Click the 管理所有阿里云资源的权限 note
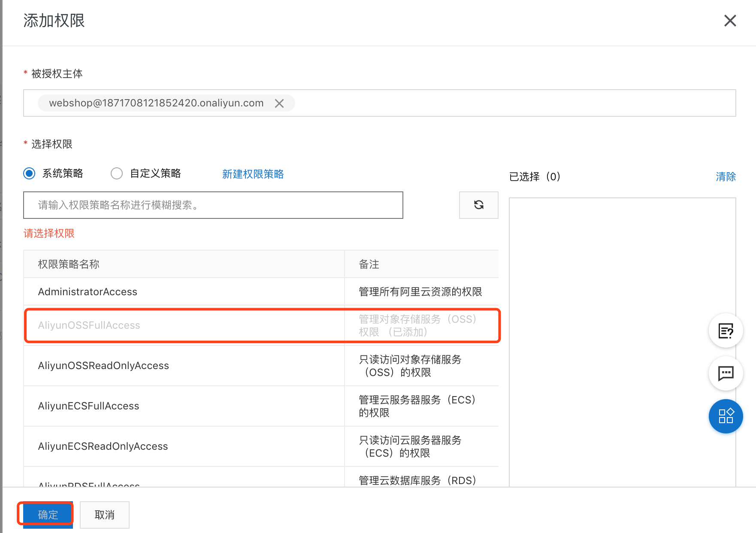 click(420, 292)
